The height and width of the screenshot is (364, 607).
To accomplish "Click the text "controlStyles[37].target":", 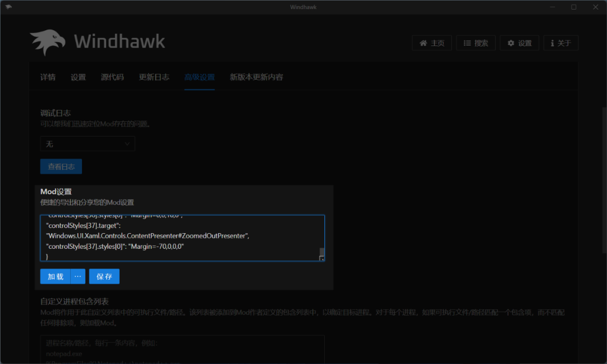I will tap(83, 225).
